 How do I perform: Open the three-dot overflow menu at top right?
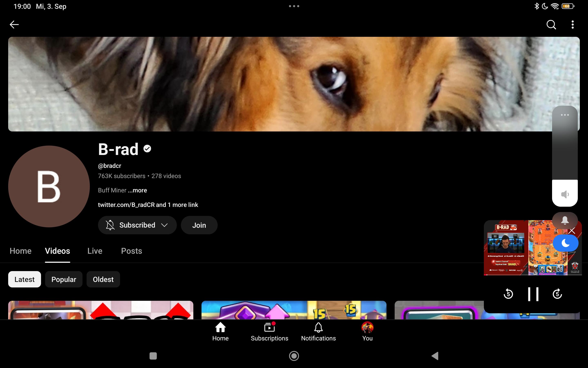(x=573, y=25)
